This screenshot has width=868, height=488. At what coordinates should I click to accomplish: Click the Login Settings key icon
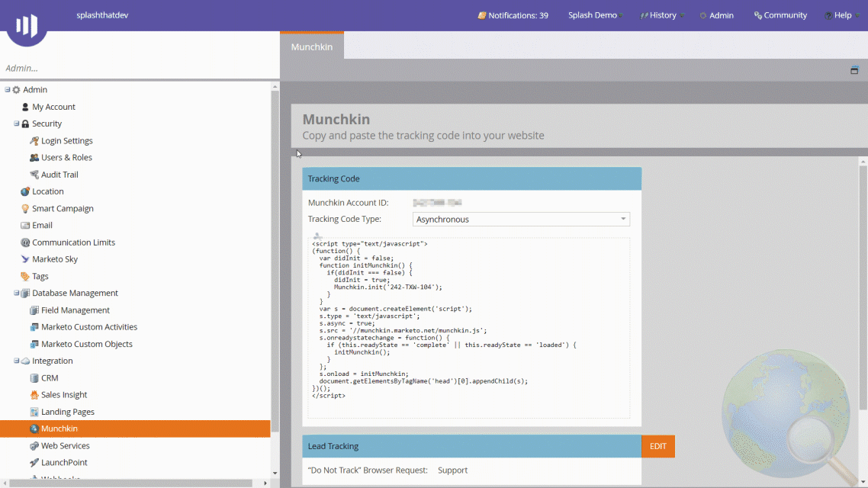pyautogui.click(x=34, y=140)
